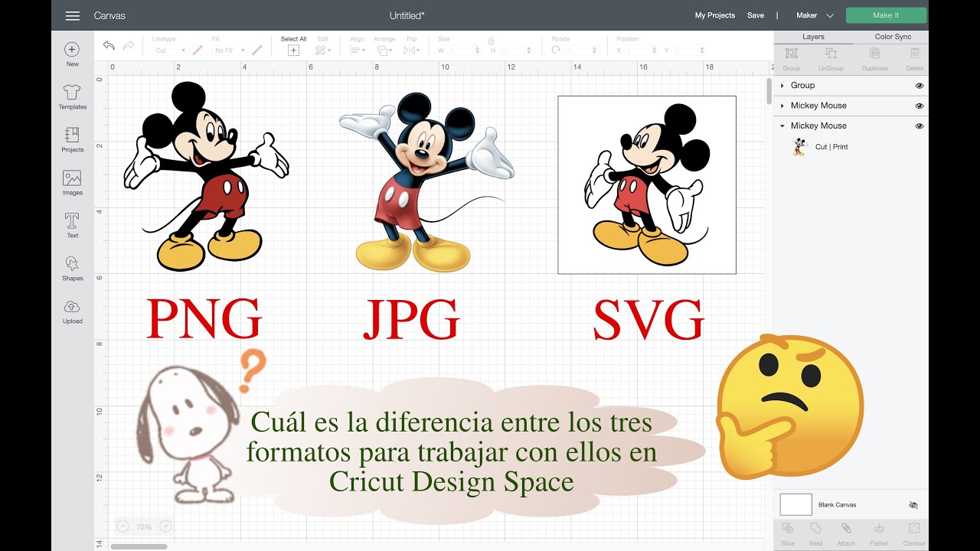Image resolution: width=980 pixels, height=551 pixels.
Task: Open the Maker machine dropdown
Action: tap(815, 15)
